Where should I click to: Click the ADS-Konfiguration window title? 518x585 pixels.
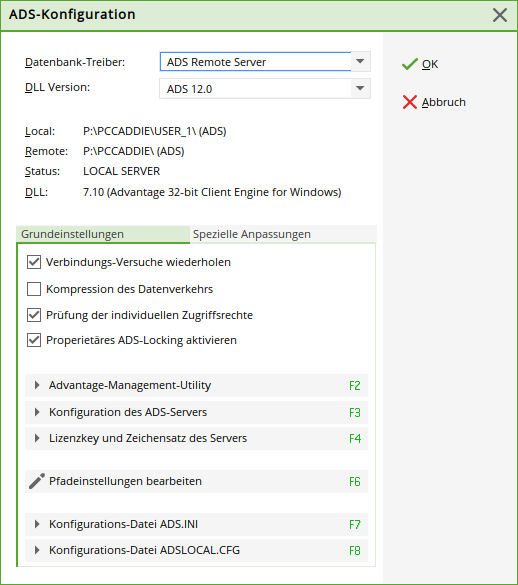tap(72, 14)
